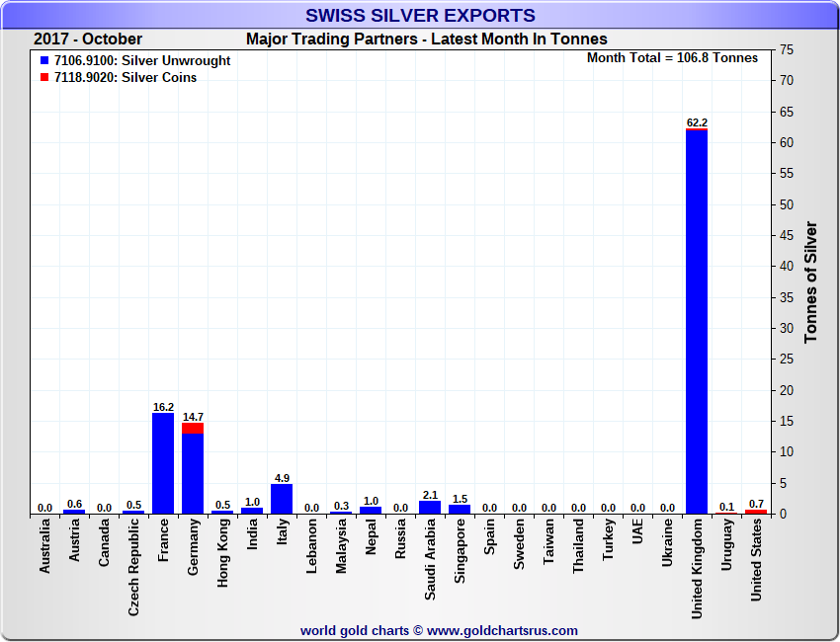Click the 16.2 value label above France

[x=163, y=406]
